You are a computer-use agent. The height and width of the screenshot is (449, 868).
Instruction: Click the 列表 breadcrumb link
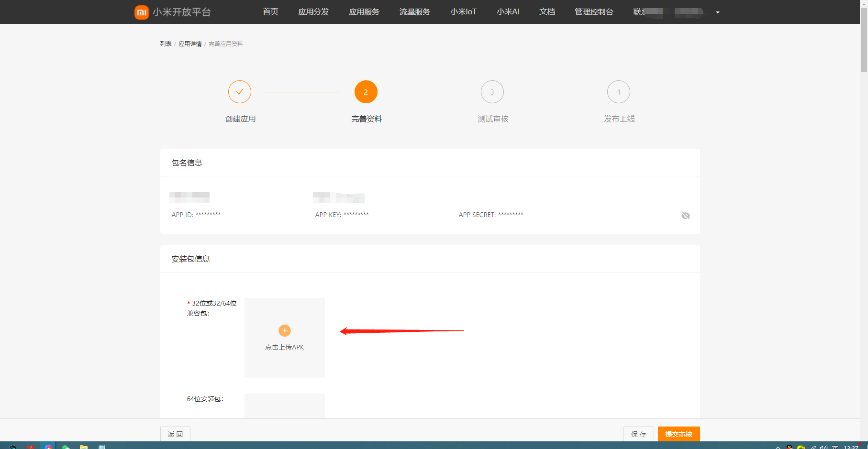166,44
